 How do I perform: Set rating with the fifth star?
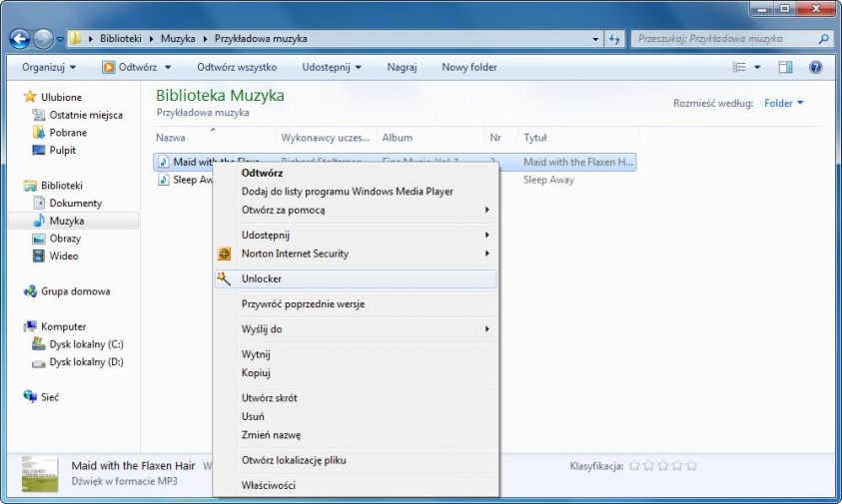click(x=691, y=466)
